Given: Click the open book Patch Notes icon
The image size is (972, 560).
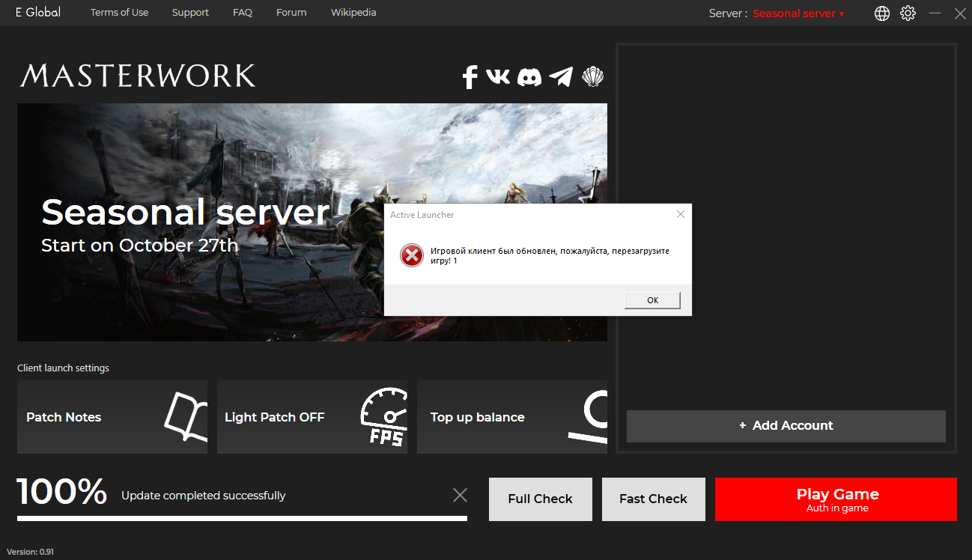Looking at the screenshot, I should [x=185, y=416].
